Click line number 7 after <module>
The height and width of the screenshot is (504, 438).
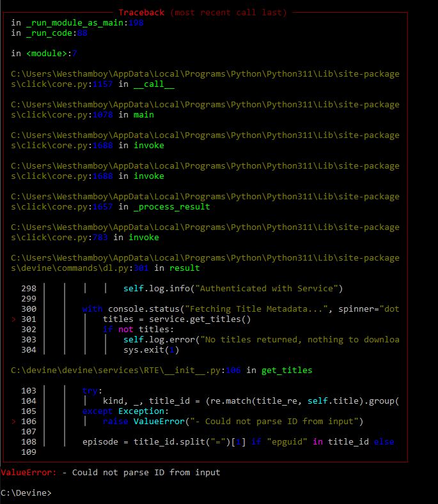coord(74,54)
